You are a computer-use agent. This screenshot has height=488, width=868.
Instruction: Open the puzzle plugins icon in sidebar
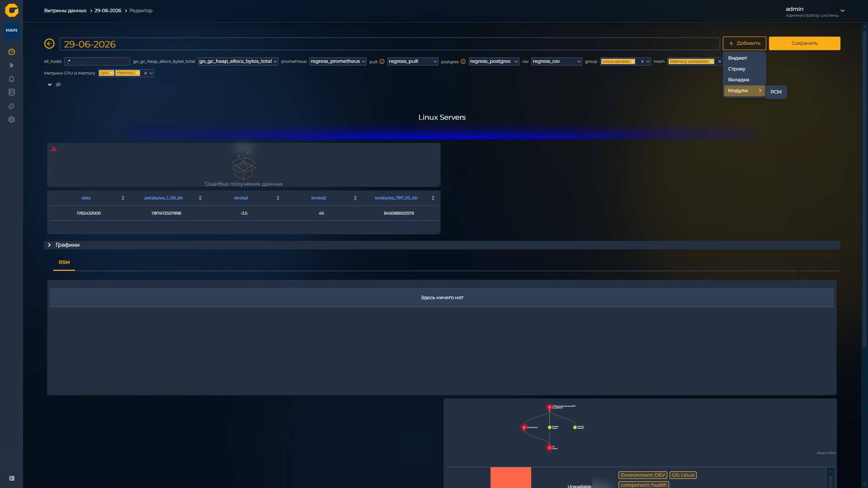click(x=12, y=106)
